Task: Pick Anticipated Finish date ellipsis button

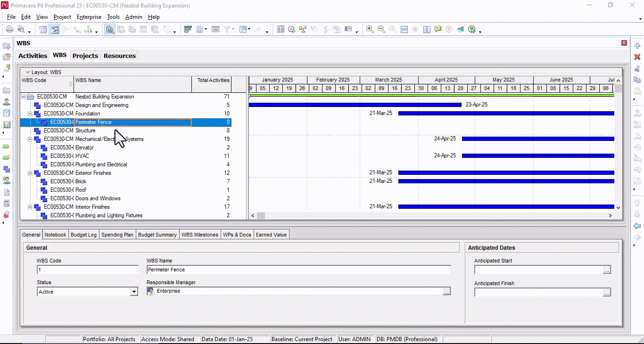Action: click(607, 293)
